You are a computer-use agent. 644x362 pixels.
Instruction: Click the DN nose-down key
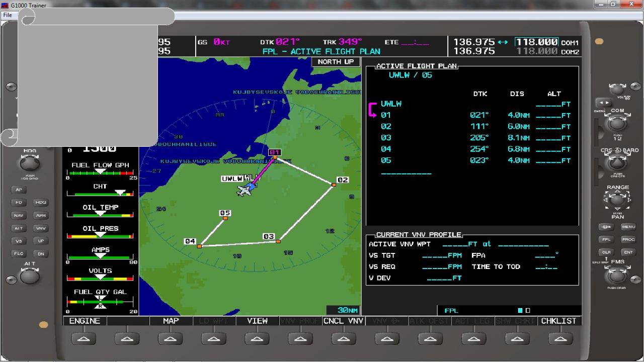(x=40, y=253)
